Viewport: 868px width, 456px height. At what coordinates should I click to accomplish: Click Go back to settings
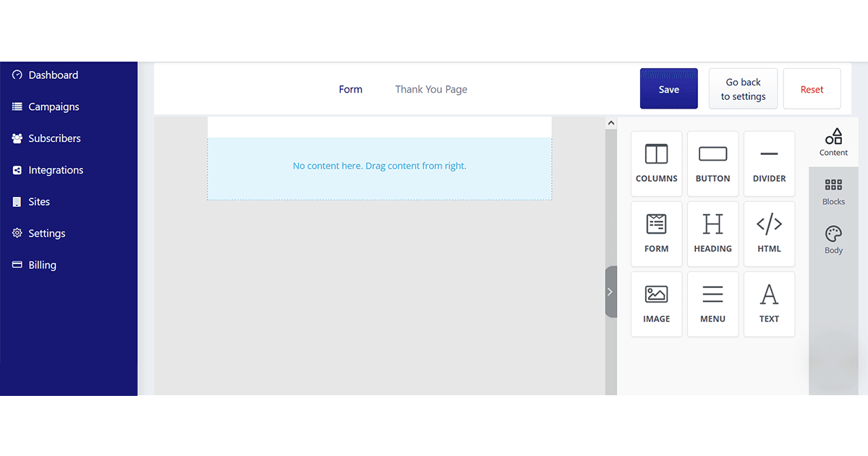coord(743,89)
